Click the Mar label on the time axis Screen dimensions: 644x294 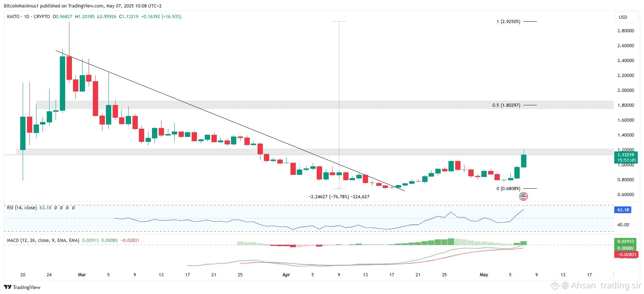click(x=82, y=275)
